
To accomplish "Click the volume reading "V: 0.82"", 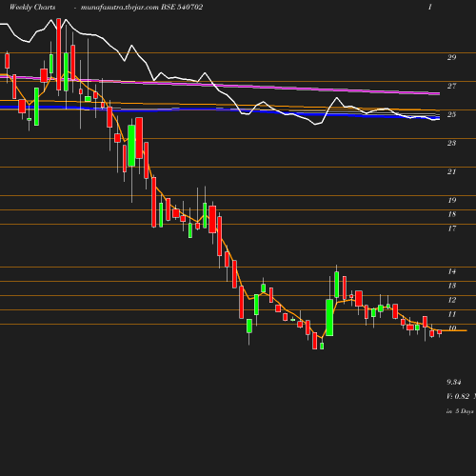I will click(x=458, y=396).
